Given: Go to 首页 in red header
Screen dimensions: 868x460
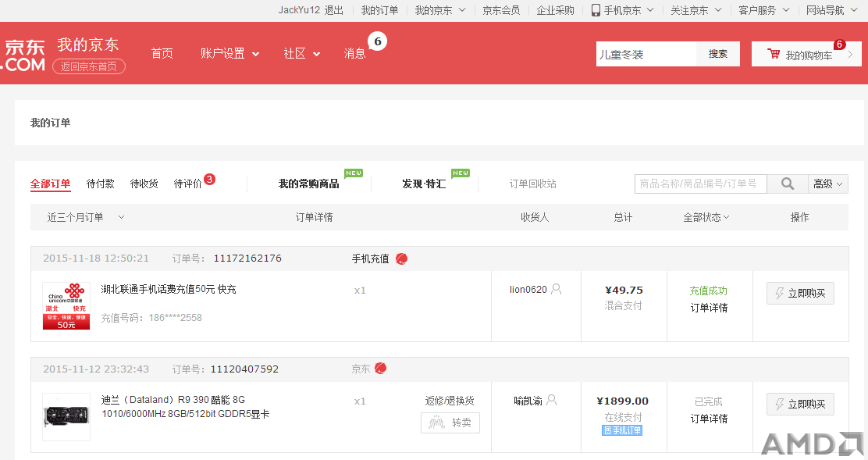Looking at the screenshot, I should point(162,54).
